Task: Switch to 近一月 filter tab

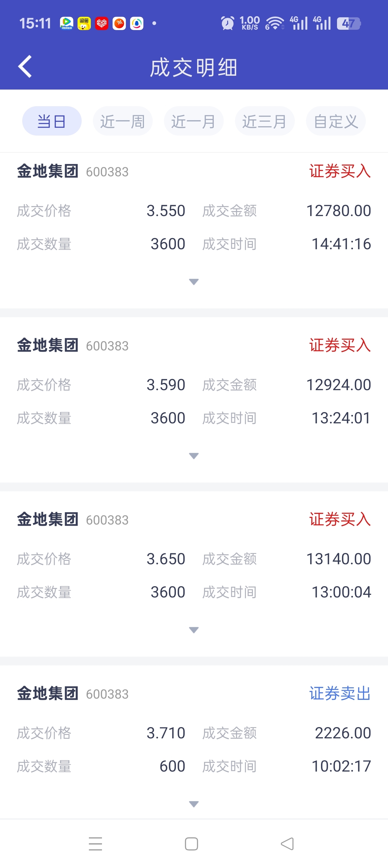Action: [194, 121]
